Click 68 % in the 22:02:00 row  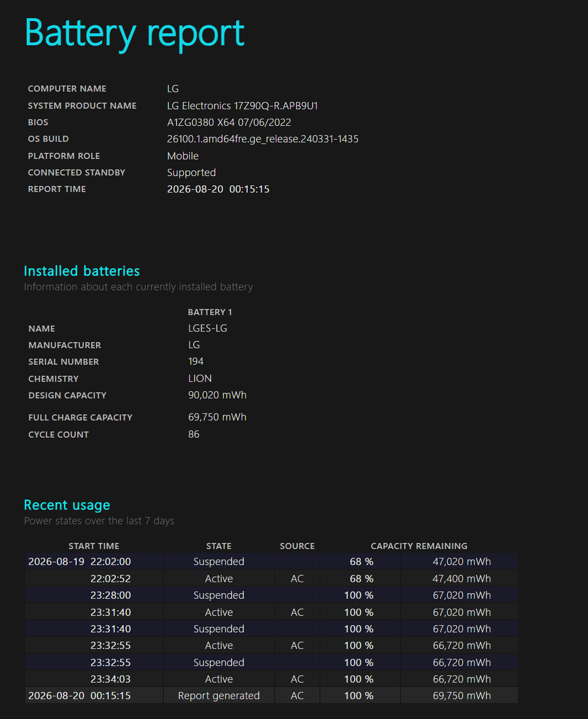pyautogui.click(x=362, y=562)
